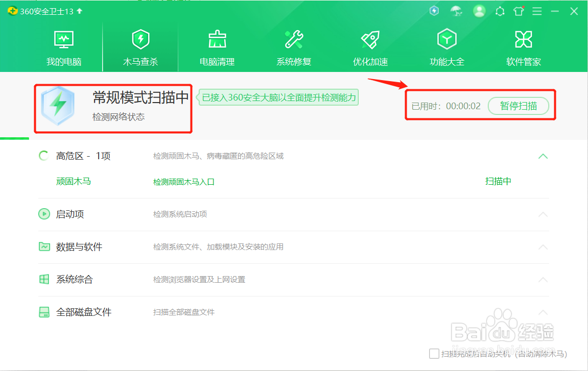The width and height of the screenshot is (588, 371).
Task: Open 系统修复 system repair icon
Action: [294, 39]
